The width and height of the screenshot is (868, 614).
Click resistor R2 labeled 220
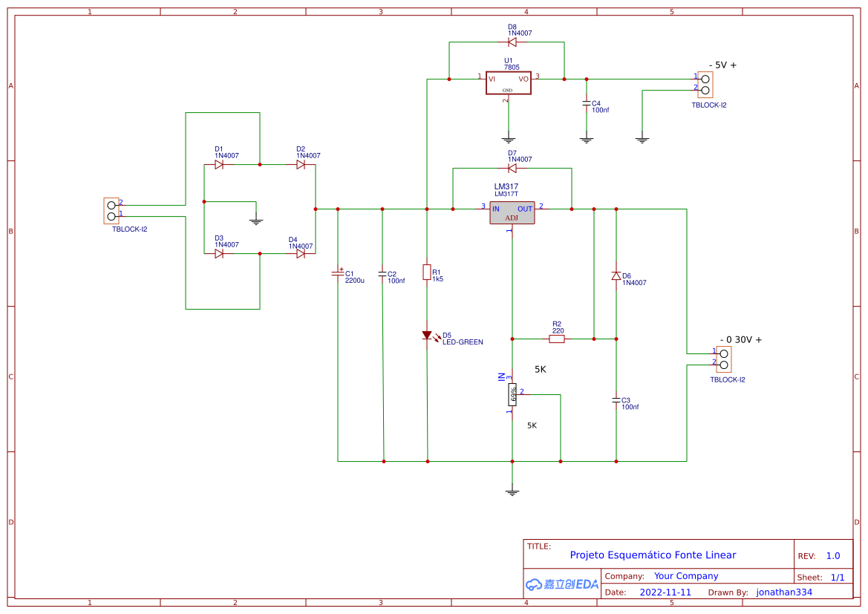pos(557,338)
